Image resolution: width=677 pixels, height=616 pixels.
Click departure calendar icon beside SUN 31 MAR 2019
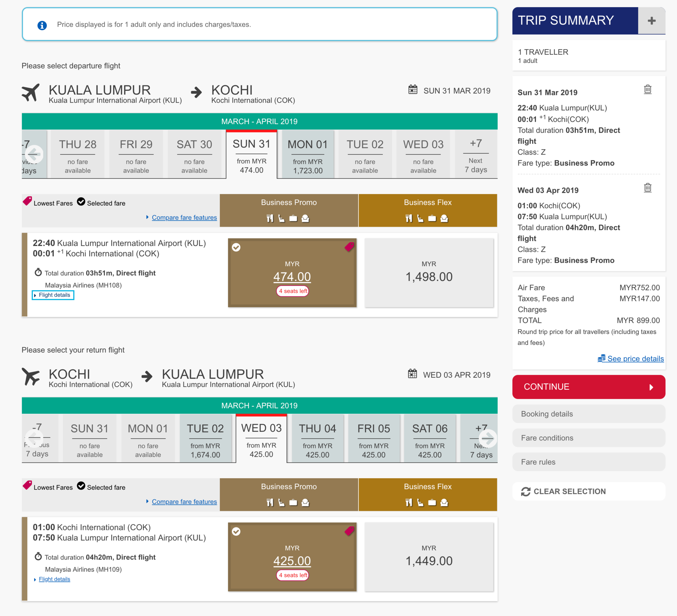[413, 90]
